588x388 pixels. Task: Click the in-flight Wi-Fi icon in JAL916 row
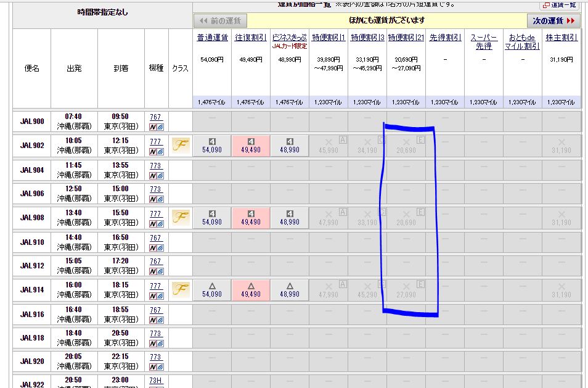pyautogui.click(x=160, y=320)
